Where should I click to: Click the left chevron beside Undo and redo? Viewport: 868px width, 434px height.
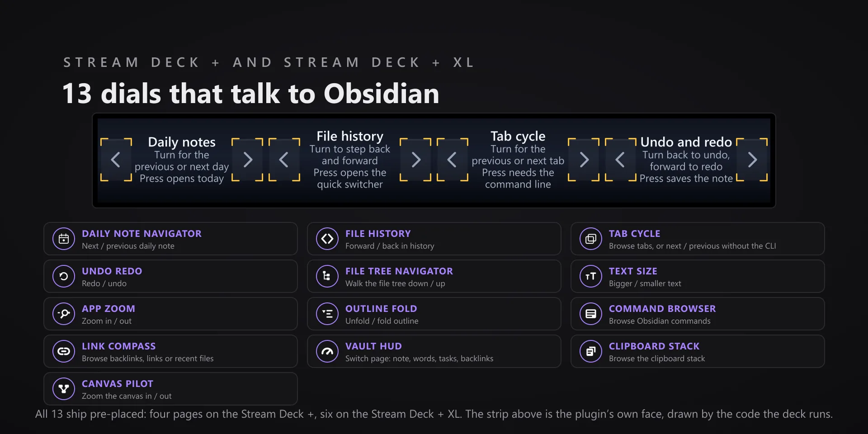[620, 160]
